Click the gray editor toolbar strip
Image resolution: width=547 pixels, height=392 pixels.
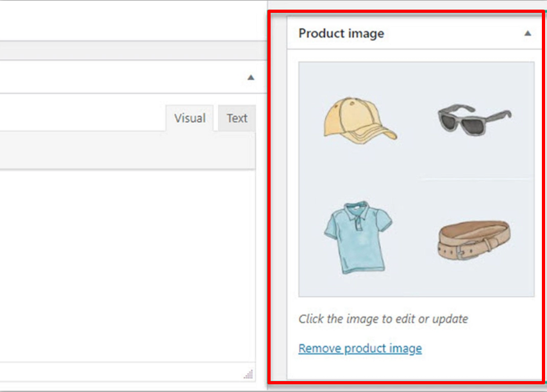coord(128,150)
